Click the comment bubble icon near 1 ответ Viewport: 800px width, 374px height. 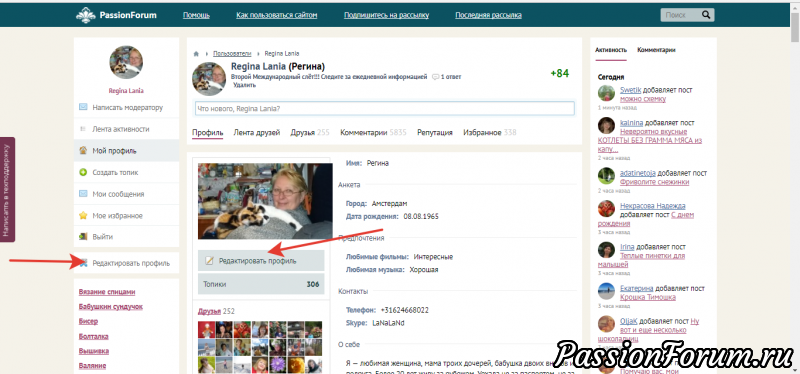coord(435,77)
